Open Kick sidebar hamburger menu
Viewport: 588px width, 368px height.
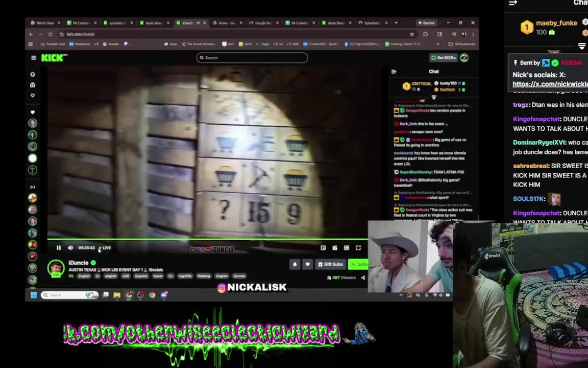[33, 58]
